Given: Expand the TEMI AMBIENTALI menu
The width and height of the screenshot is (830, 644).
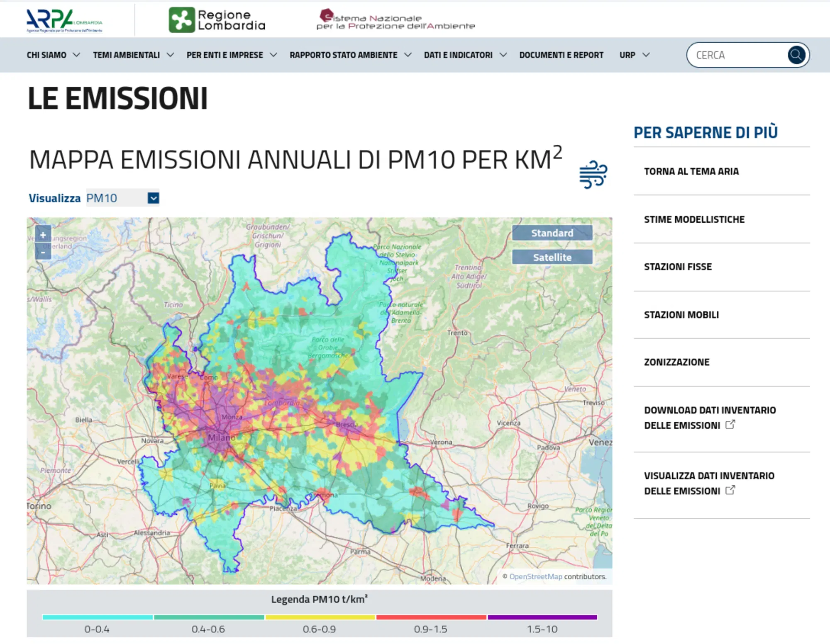Looking at the screenshot, I should coord(127,54).
